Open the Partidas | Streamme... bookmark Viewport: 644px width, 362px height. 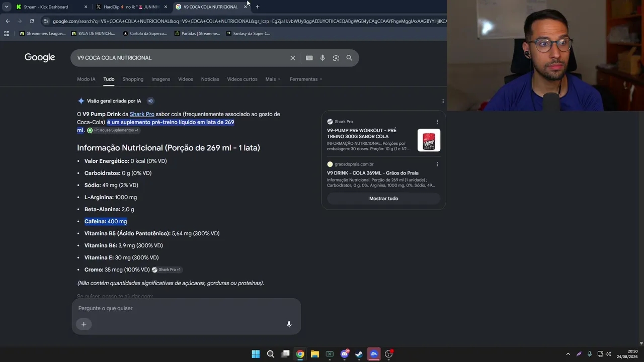point(197,34)
